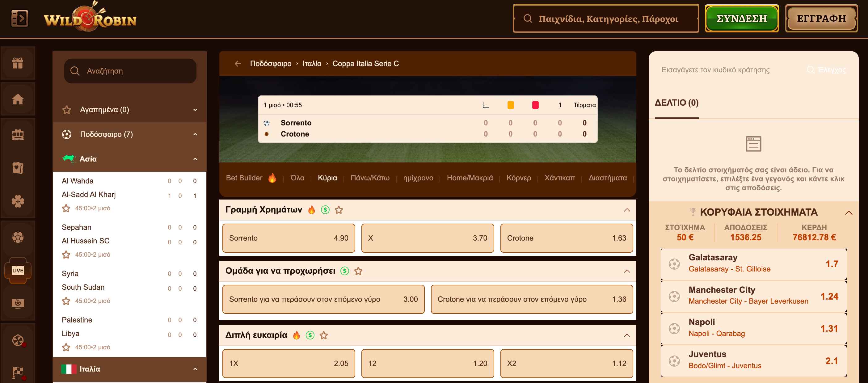The image size is (868, 383).
Task: Switch to the Πάνω/Κάτω markets tab
Action: pyautogui.click(x=370, y=178)
